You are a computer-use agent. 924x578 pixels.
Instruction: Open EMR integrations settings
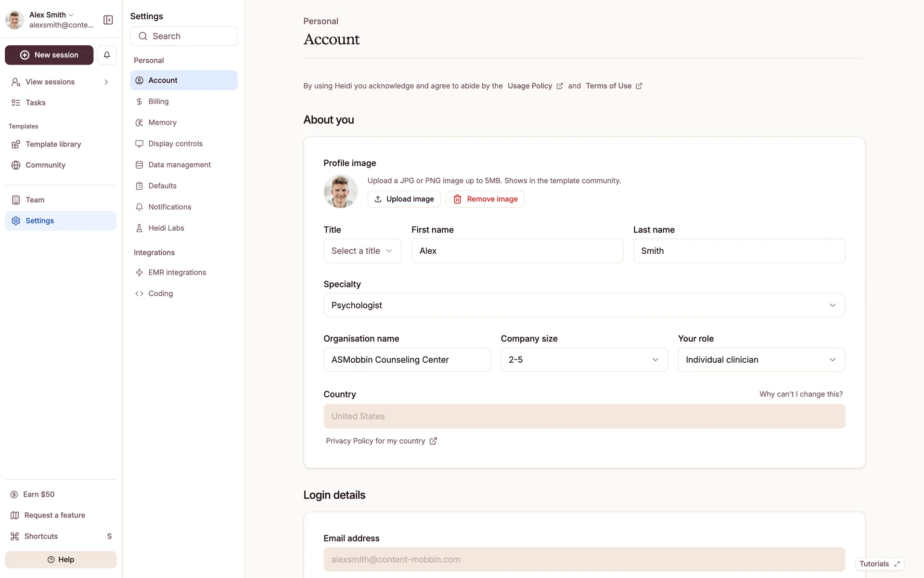click(x=177, y=272)
